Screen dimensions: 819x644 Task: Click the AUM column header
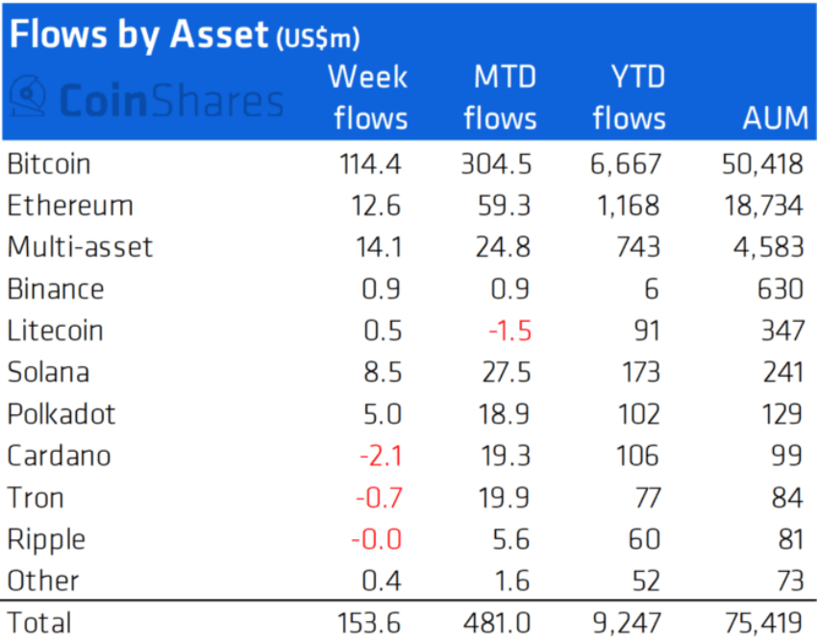[775, 118]
